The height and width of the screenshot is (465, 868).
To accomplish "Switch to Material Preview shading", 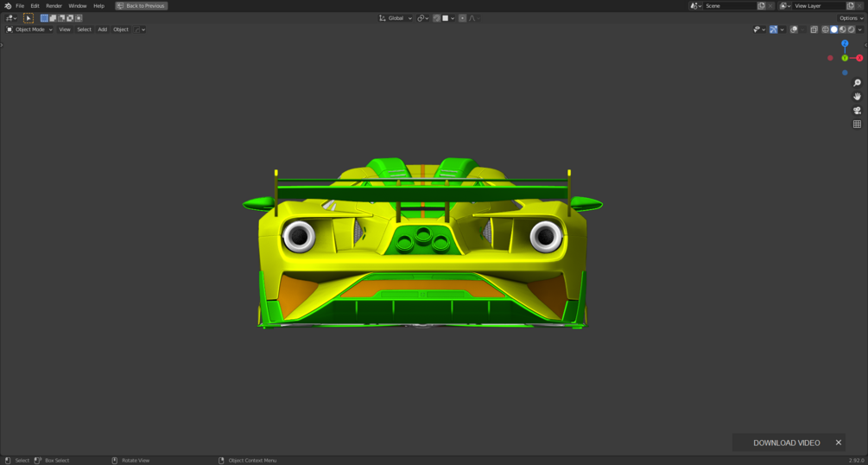I will pyautogui.click(x=843, y=29).
